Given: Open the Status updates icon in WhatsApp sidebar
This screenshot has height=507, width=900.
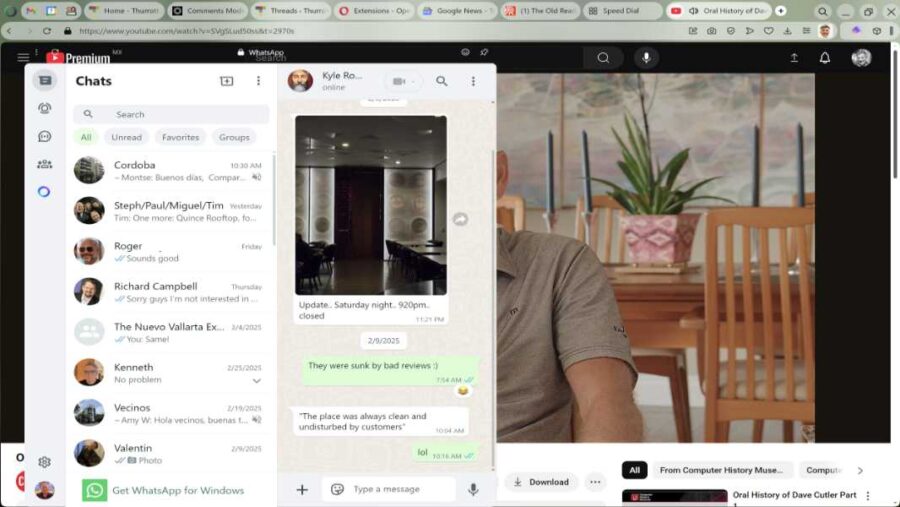Looking at the screenshot, I should coord(44,108).
